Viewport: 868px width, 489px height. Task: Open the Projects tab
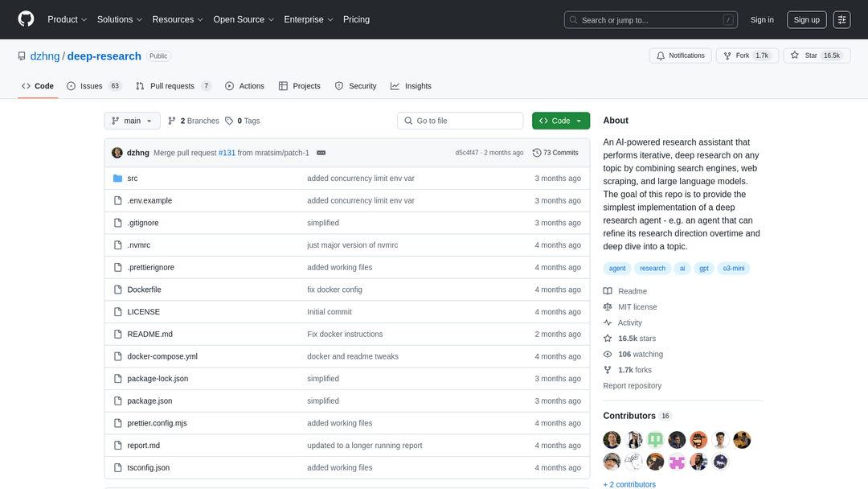pos(300,86)
